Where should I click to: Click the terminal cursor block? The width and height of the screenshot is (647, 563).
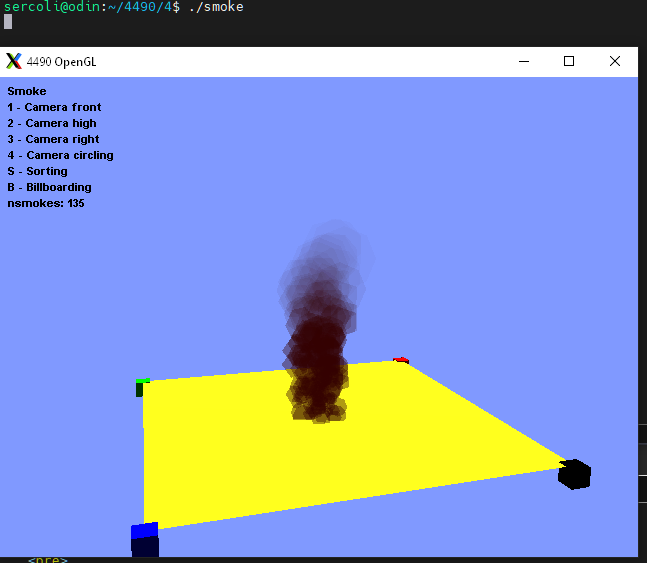tap(8, 21)
